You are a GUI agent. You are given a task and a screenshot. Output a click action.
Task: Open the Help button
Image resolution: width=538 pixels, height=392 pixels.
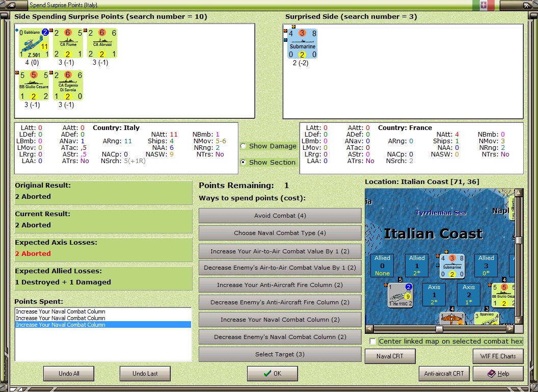click(498, 374)
